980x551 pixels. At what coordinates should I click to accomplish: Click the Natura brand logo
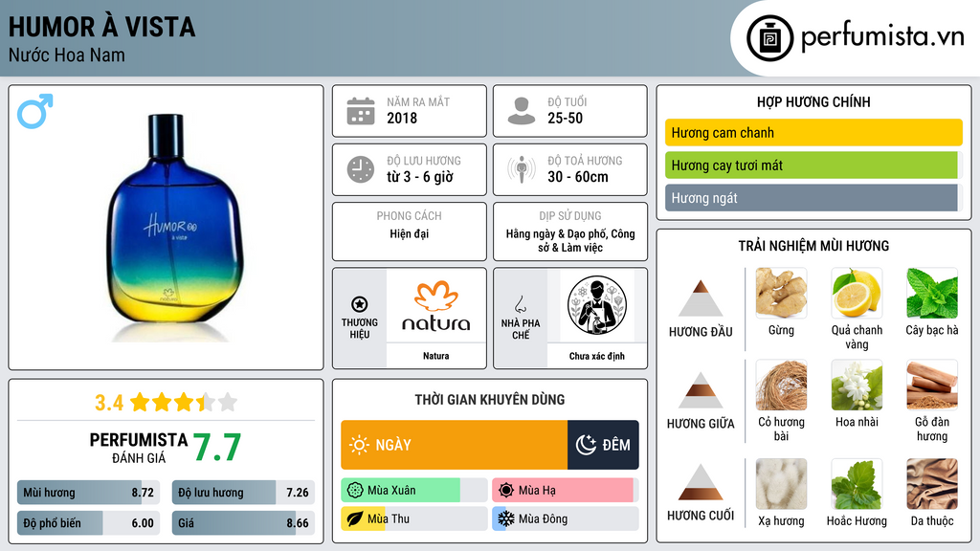(x=435, y=306)
